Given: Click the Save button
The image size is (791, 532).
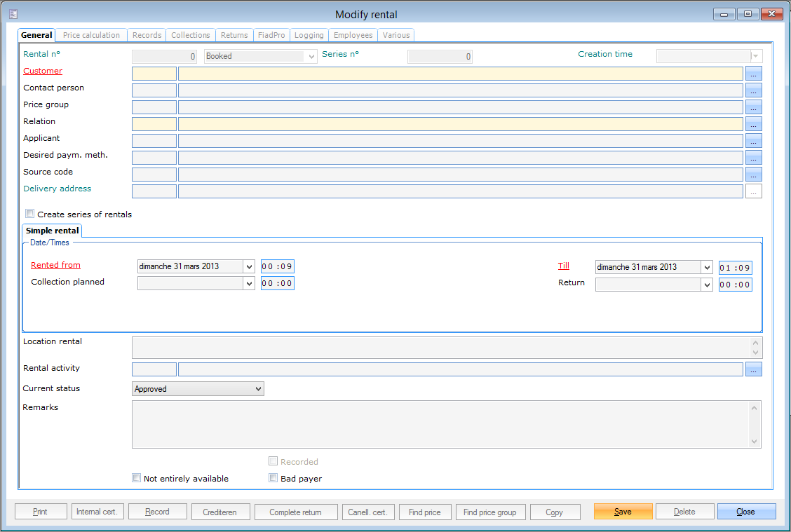Looking at the screenshot, I should [x=623, y=512].
